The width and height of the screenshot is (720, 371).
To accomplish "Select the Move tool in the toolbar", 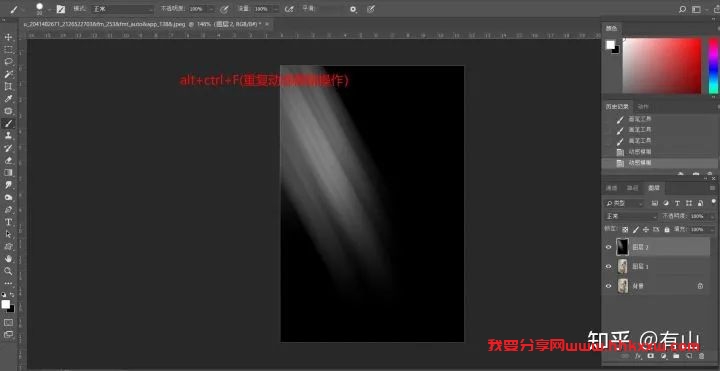I will (8, 37).
